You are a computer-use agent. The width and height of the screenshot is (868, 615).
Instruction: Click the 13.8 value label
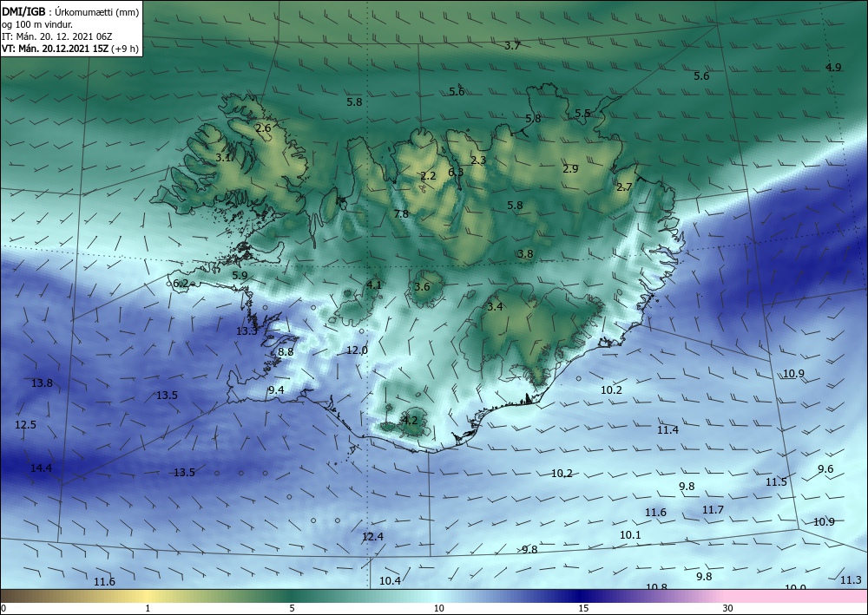tap(42, 383)
